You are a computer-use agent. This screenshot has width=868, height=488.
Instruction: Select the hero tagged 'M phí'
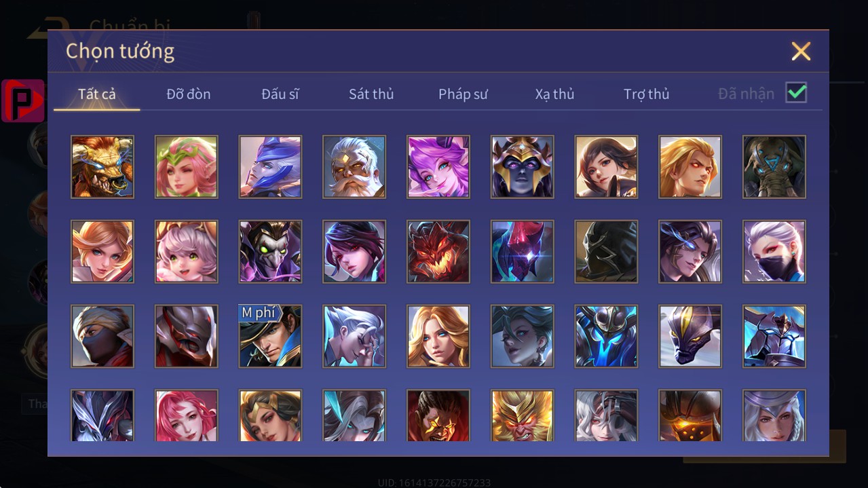[270, 337]
